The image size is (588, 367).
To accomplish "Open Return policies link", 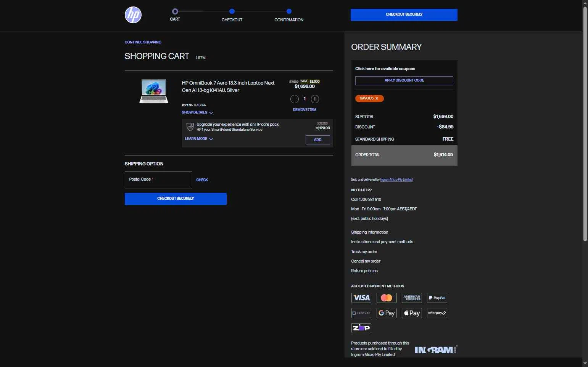I will tap(364, 271).
